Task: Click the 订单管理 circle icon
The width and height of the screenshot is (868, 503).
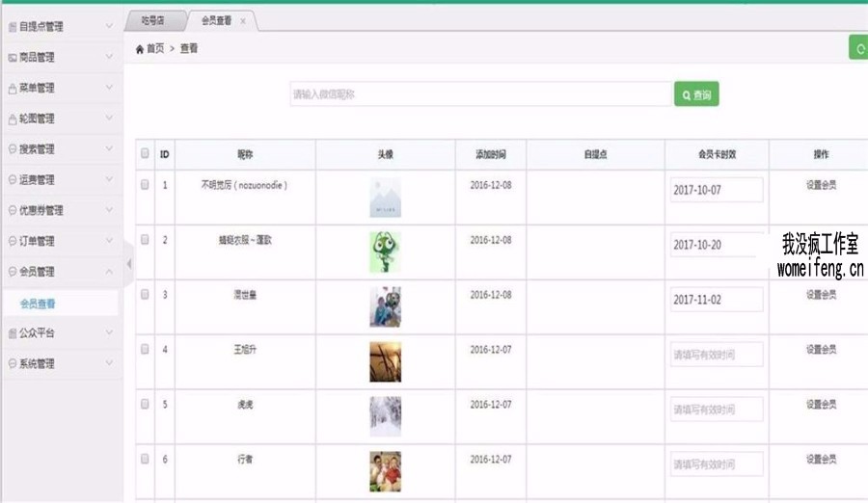Action: coord(13,241)
